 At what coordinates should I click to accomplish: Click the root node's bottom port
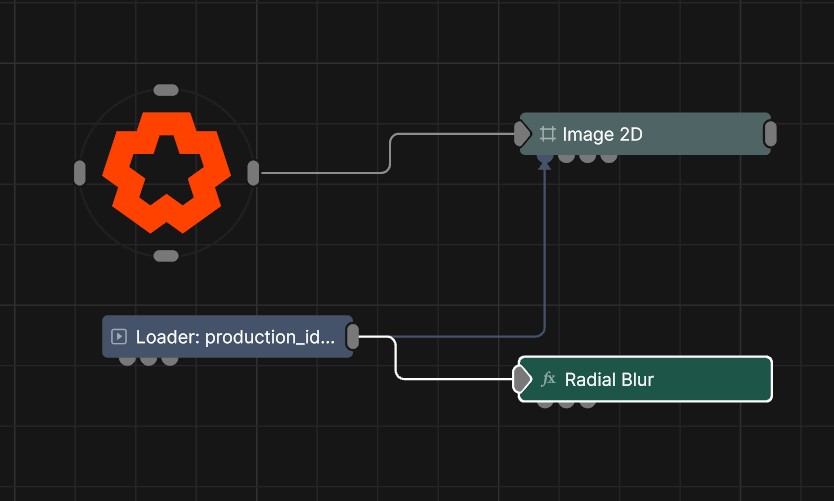click(x=166, y=256)
